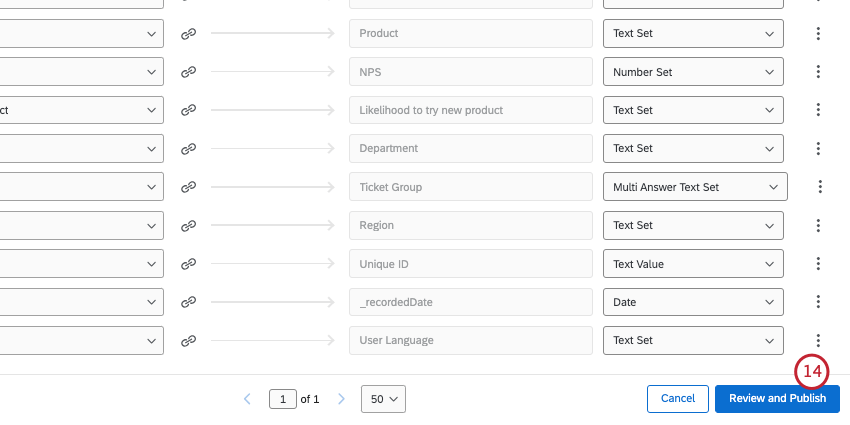Go to the previous page arrow

[x=247, y=399]
